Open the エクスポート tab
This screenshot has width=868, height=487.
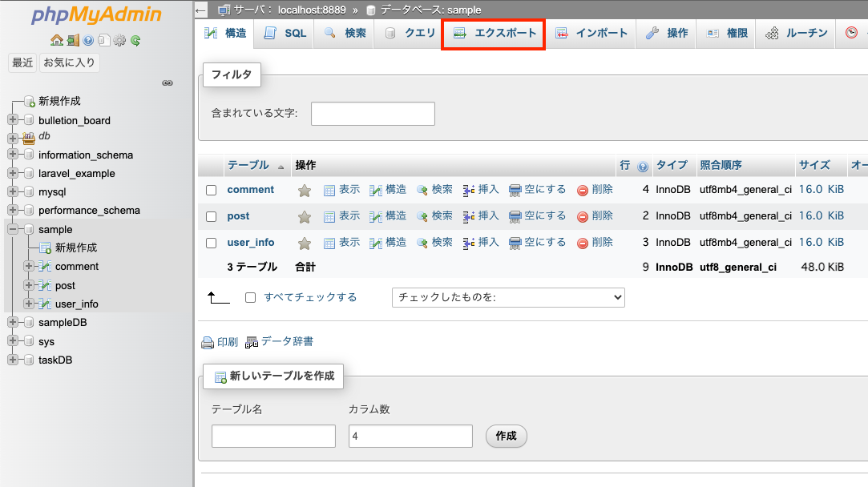[x=494, y=33]
